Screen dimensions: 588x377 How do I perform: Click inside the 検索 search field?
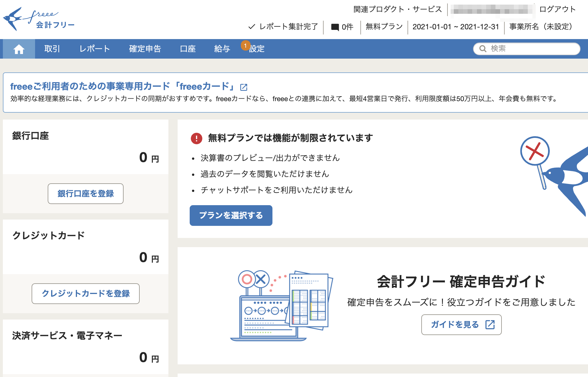click(x=526, y=49)
